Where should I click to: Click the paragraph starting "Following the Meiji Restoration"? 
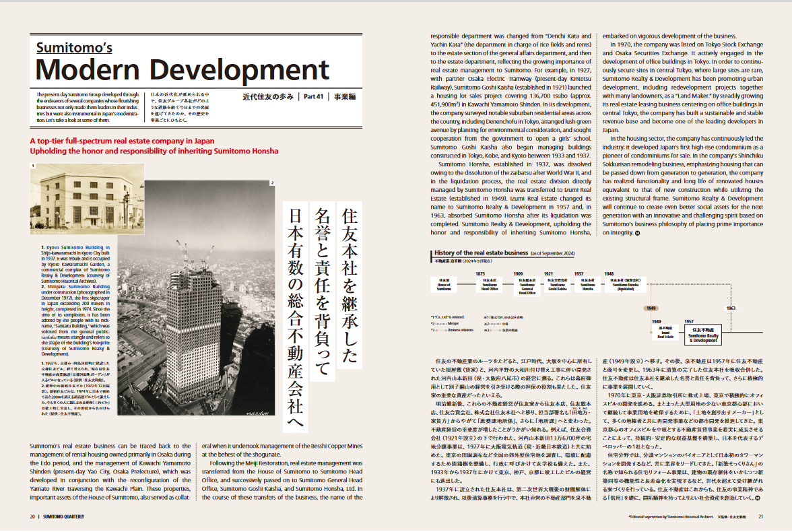[x=282, y=480]
